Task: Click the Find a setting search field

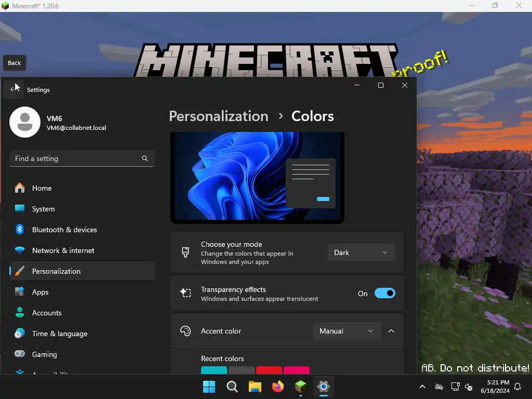Action: click(82, 158)
